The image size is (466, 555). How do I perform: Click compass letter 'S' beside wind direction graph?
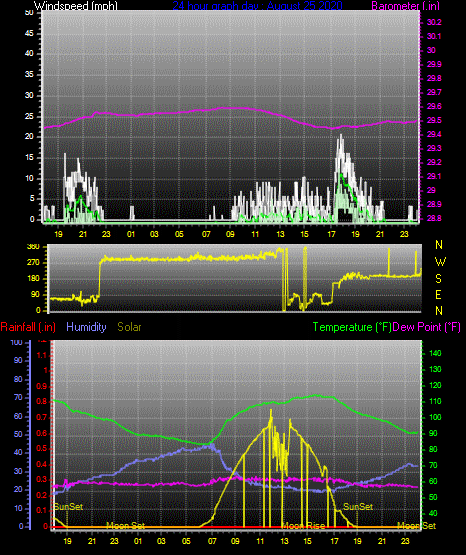click(438, 279)
